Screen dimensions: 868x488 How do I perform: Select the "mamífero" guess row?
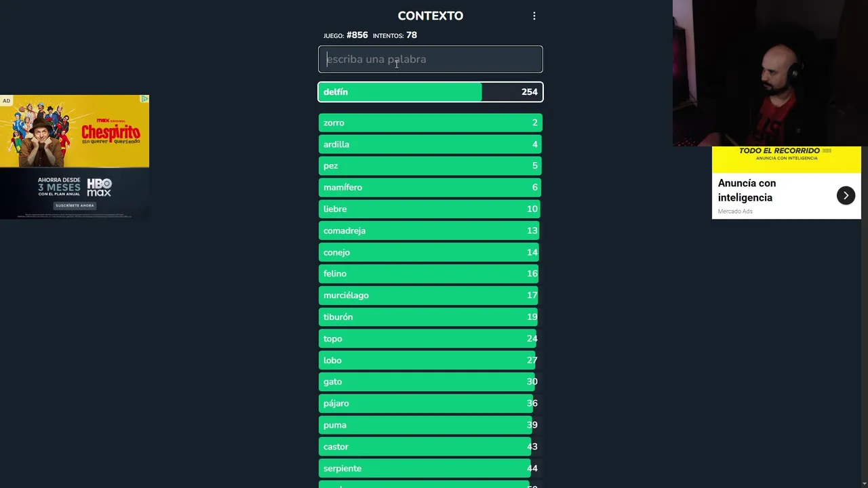(430, 188)
